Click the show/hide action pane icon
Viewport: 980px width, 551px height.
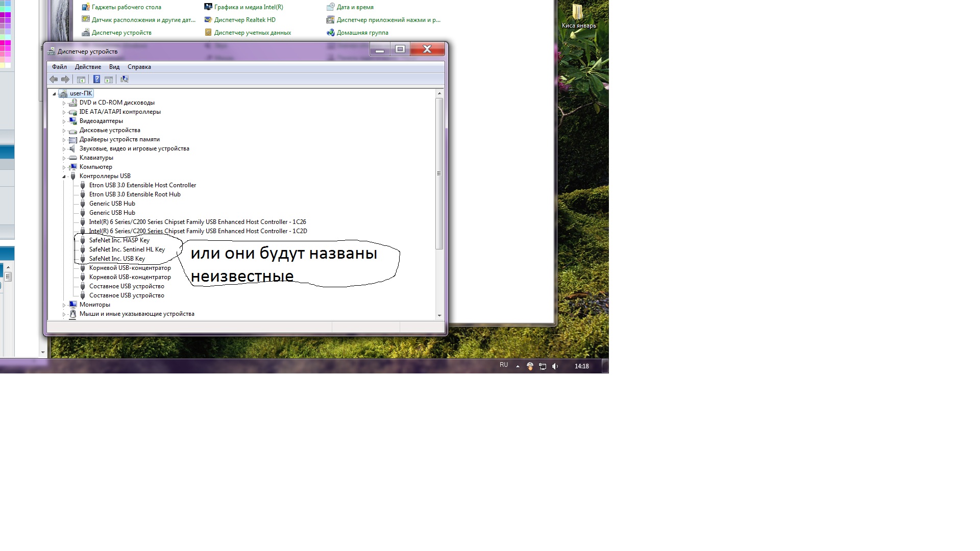click(x=109, y=79)
